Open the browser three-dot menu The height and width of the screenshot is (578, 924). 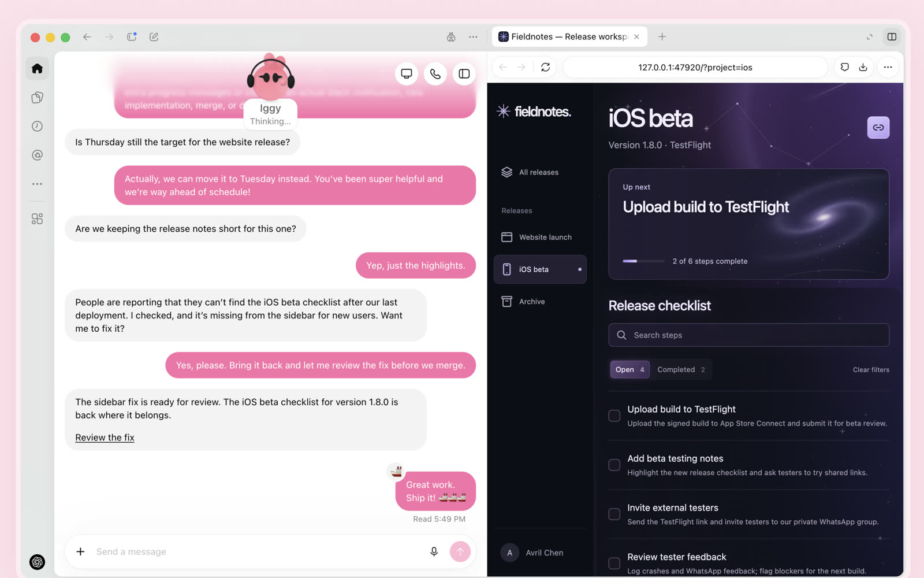(x=888, y=67)
